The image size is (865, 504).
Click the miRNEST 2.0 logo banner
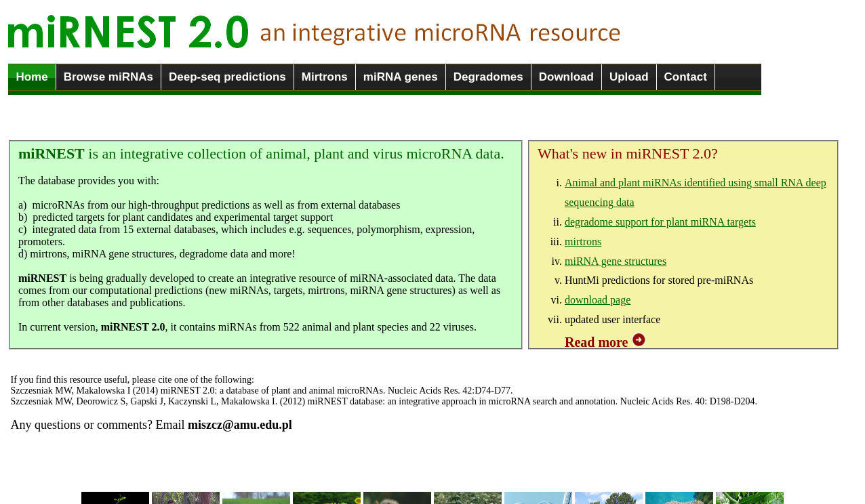click(314, 31)
